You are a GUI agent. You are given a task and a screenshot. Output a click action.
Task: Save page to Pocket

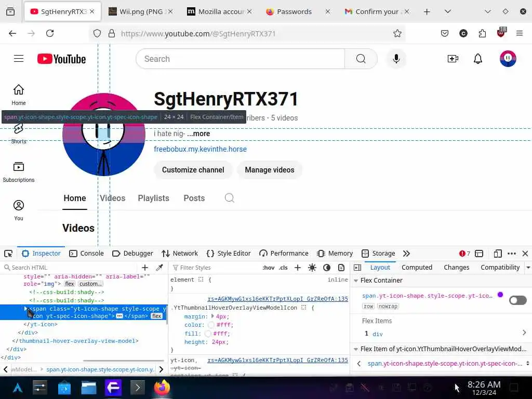pos(445,33)
